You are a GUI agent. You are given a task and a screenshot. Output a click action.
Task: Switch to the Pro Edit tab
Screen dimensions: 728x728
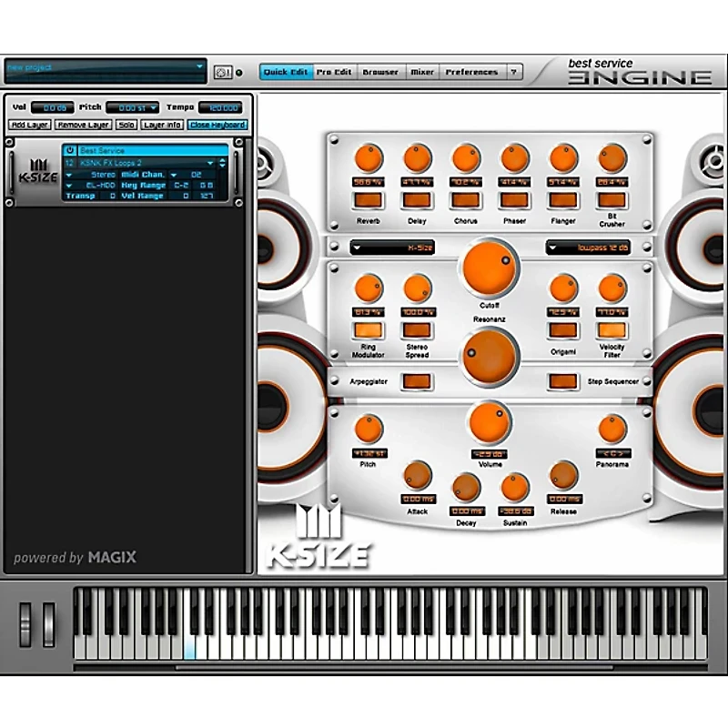coord(334,72)
